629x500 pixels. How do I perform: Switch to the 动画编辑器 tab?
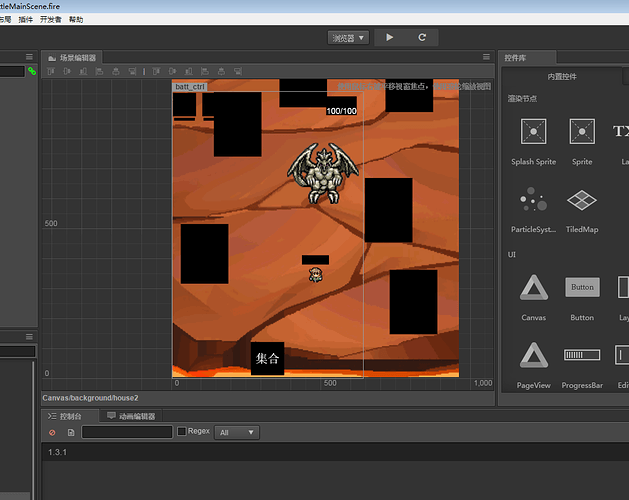[x=131, y=416]
